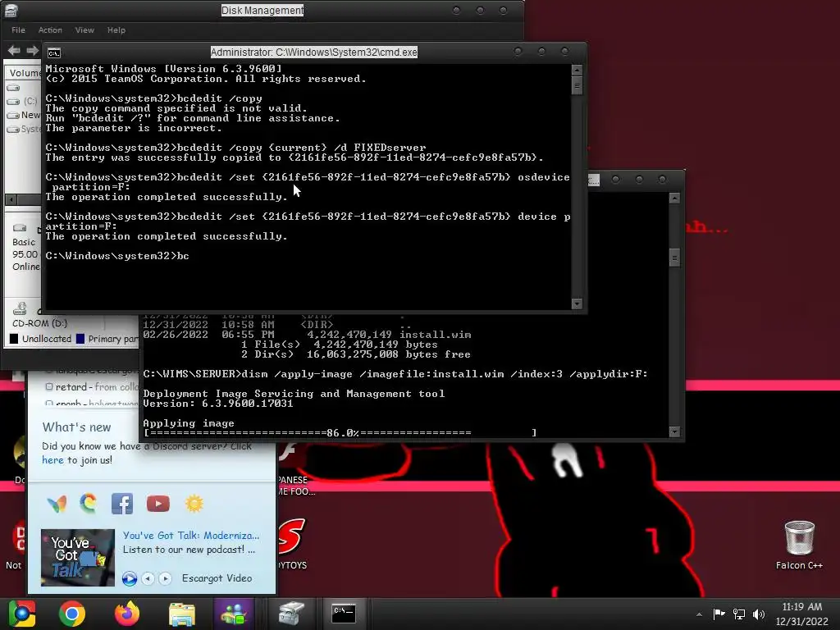This screenshot has width=840, height=630.
Task: Click the install.wim line in DISM window
Action: coord(307,335)
